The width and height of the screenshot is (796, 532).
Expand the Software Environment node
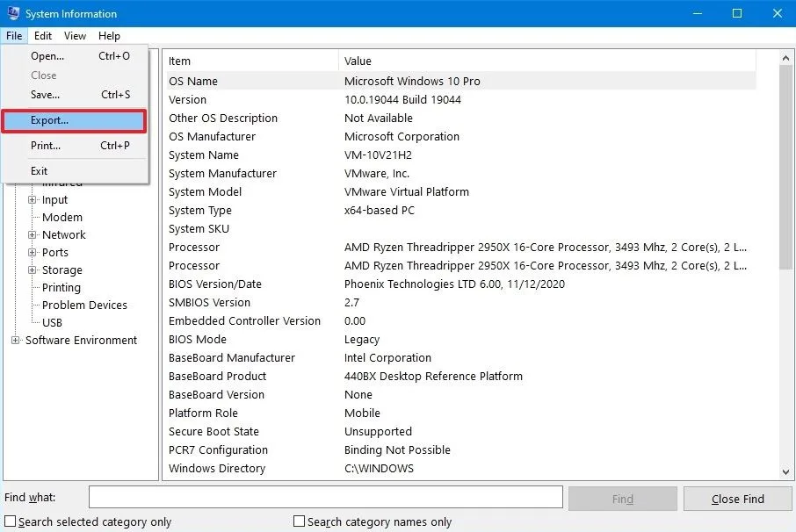[15, 341]
